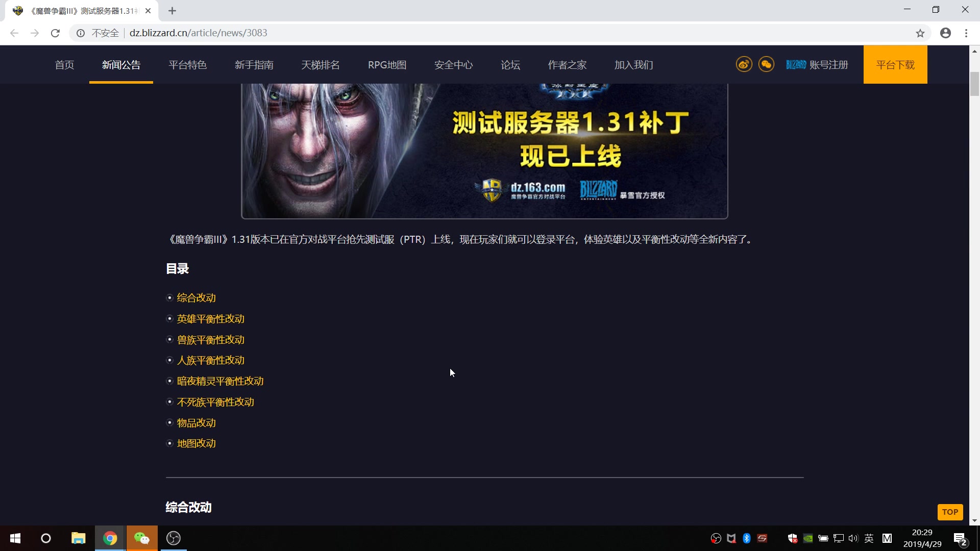Open OBS Studio from the taskbar

tap(174, 538)
